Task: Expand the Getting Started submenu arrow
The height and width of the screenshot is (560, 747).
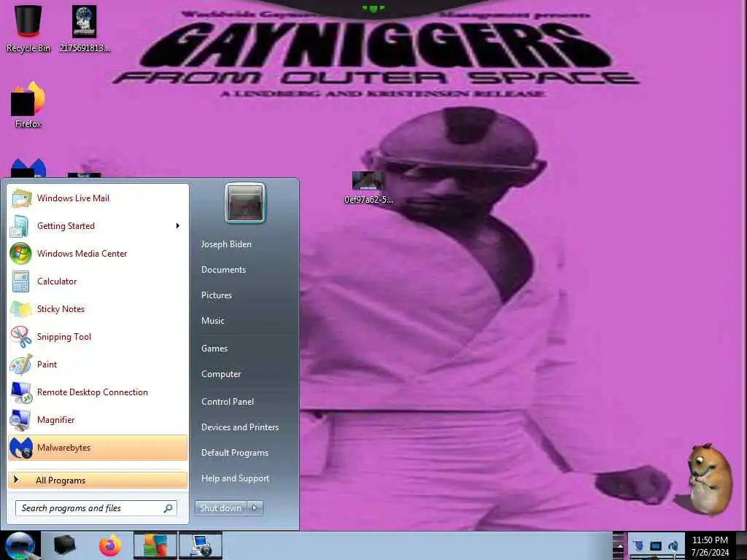Action: [178, 226]
